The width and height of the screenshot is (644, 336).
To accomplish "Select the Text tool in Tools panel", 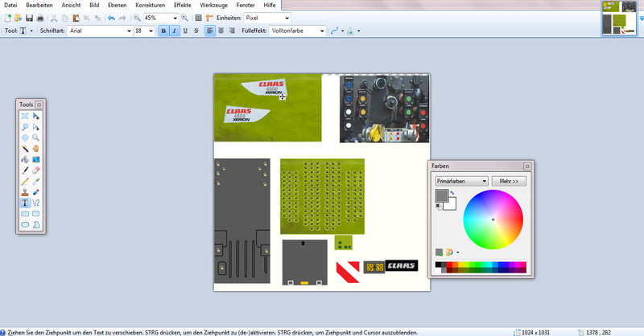I will pyautogui.click(x=25, y=203).
